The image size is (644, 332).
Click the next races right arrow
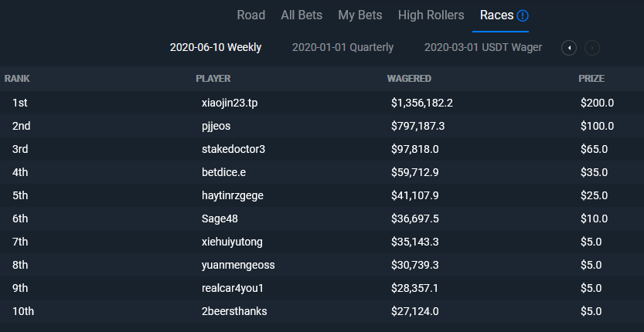(x=592, y=48)
